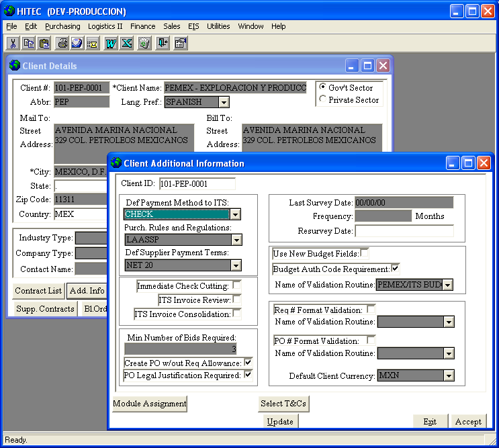
Task: Open Default Client Currency MXN dropdown
Action: coord(449,375)
